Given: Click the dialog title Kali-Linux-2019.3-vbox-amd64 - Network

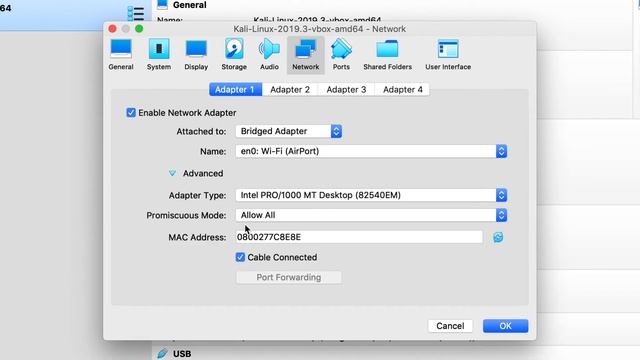Looking at the screenshot, I should pyautogui.click(x=320, y=29).
